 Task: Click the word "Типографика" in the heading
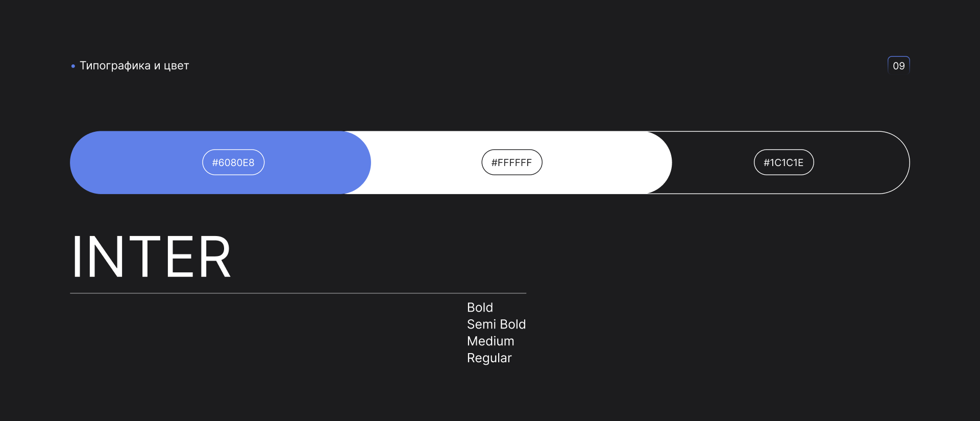(115, 66)
